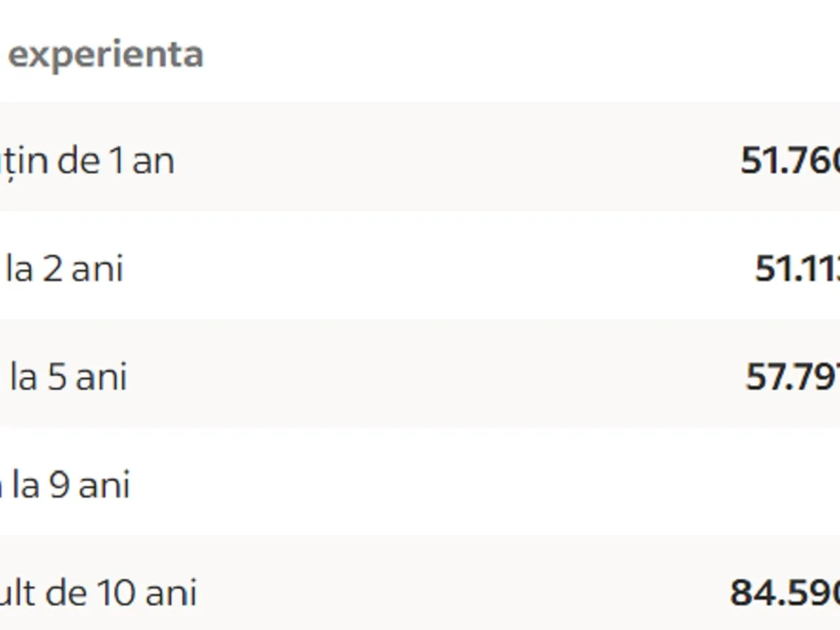
Task: Select the 'la 2 ani' row label
Action: [x=64, y=269]
